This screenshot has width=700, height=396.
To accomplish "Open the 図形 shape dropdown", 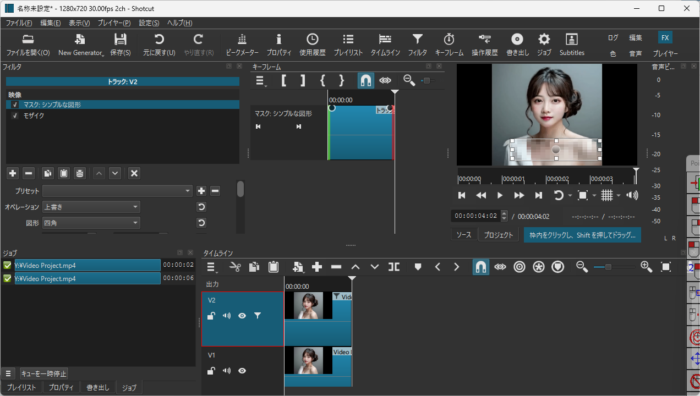I will tap(91, 223).
